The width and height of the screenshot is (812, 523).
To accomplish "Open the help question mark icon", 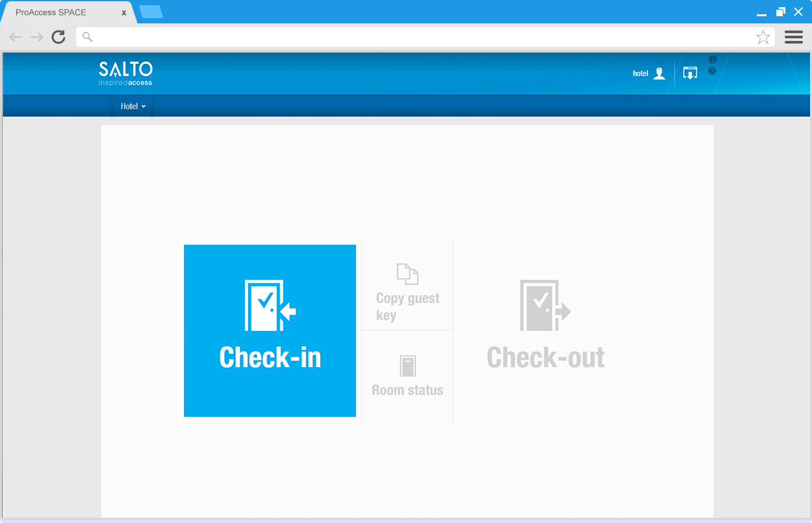I will click(x=713, y=71).
